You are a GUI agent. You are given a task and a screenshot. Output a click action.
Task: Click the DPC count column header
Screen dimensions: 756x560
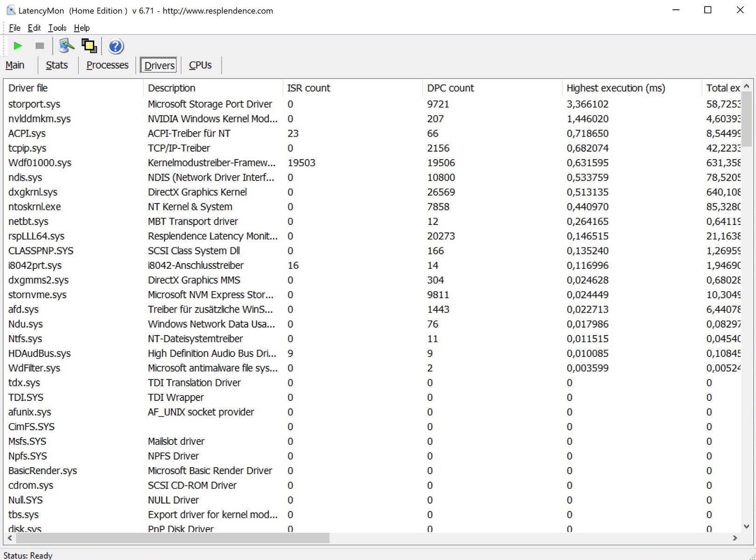click(x=450, y=88)
